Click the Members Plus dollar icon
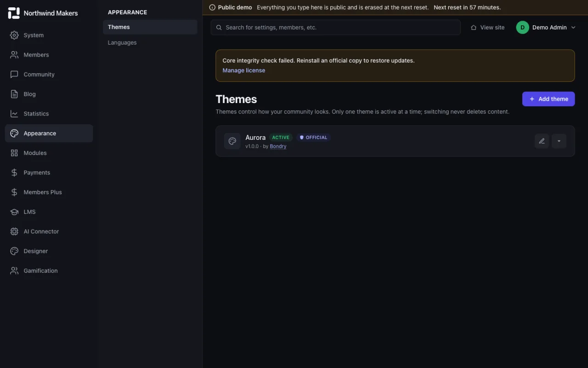The height and width of the screenshot is (368, 588). pyautogui.click(x=14, y=192)
